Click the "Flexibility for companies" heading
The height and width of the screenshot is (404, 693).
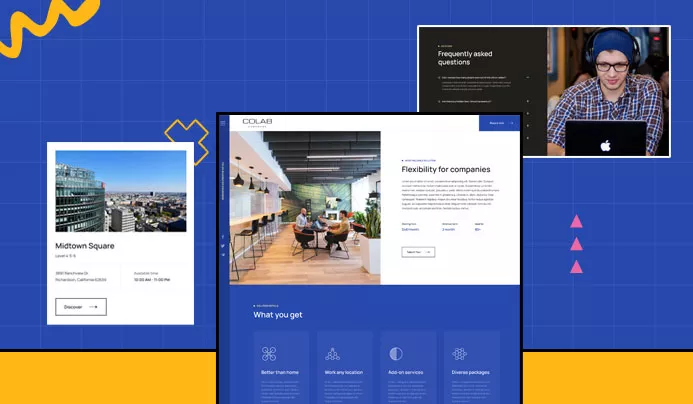pos(446,169)
